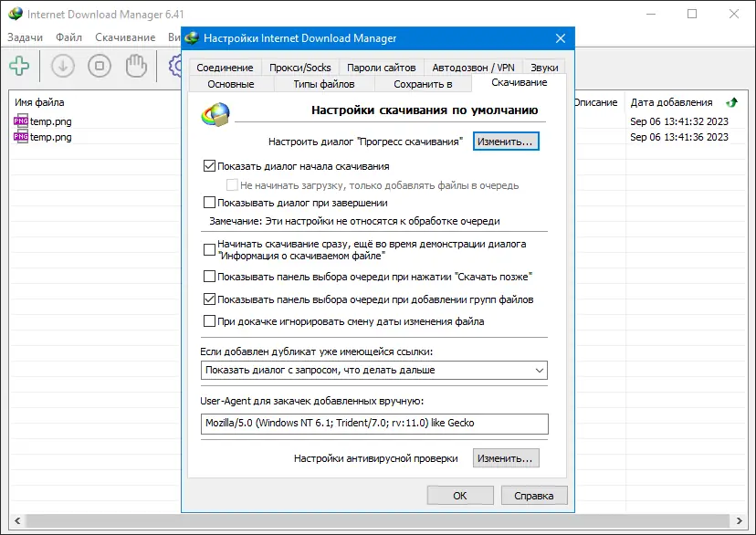
Task: Switch to the Соединение tab
Action: [225, 68]
